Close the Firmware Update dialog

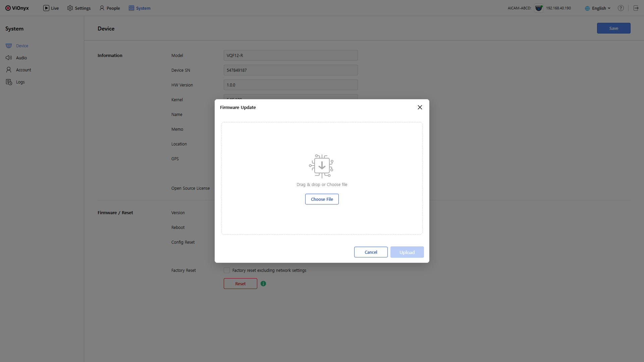(420, 107)
